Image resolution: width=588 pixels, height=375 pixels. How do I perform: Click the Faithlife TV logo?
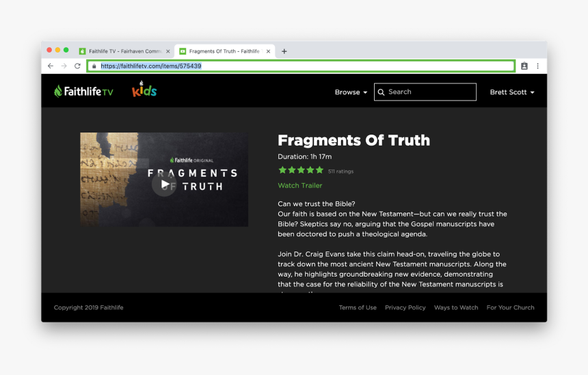point(83,91)
